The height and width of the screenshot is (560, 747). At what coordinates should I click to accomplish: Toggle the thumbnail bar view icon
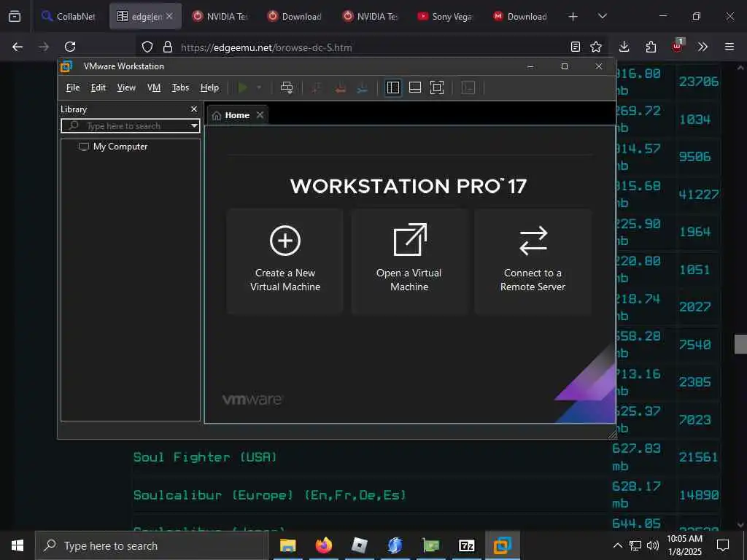click(x=415, y=87)
